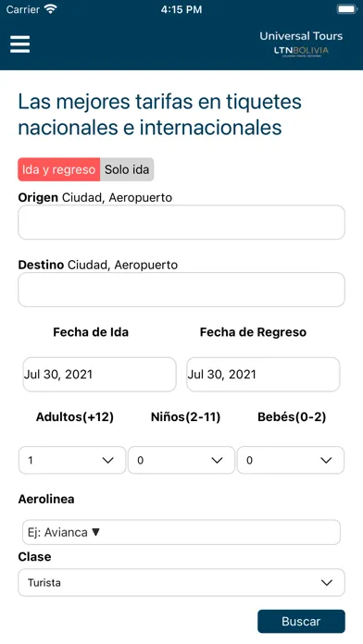Open the Niños(2-11) count selector
Viewport: 363px width, 644px height.
tap(181, 460)
